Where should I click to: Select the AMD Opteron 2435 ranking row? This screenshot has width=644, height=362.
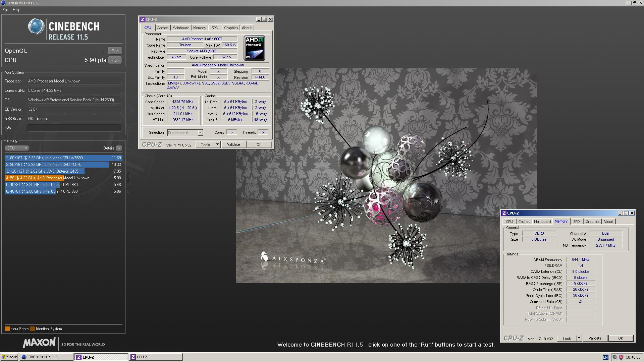(63, 171)
